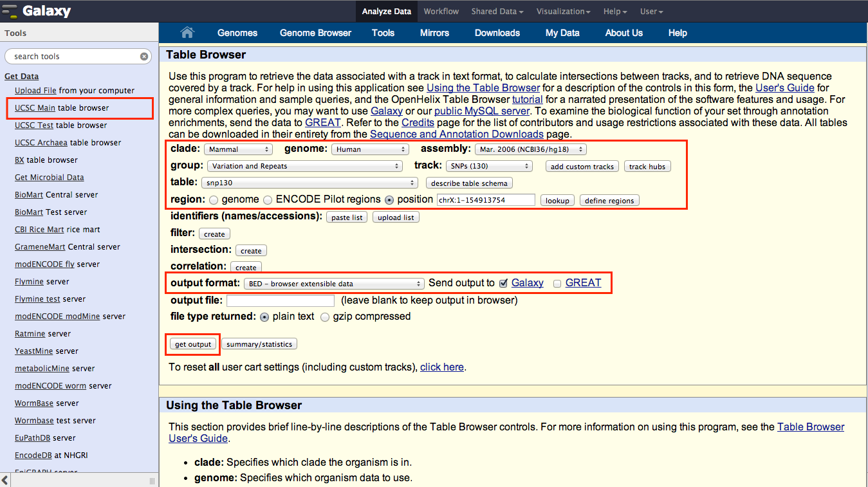
Task: Open Get Microbial Data tool
Action: pos(50,178)
